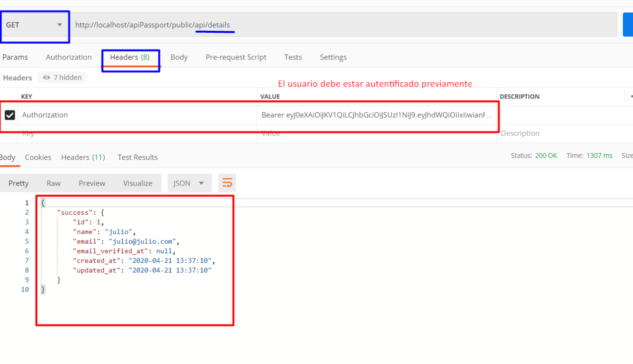The width and height of the screenshot is (633, 364).
Task: Select the Preview response view
Action: click(x=92, y=183)
